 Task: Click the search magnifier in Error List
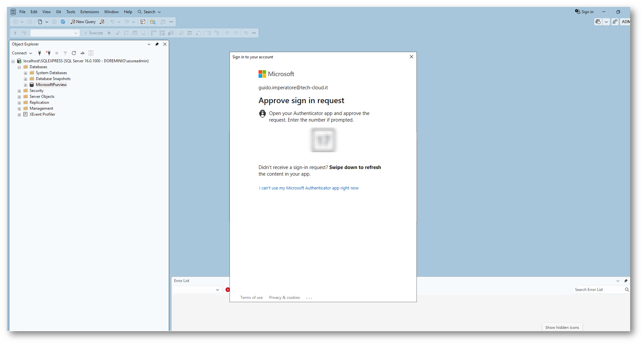tap(627, 290)
